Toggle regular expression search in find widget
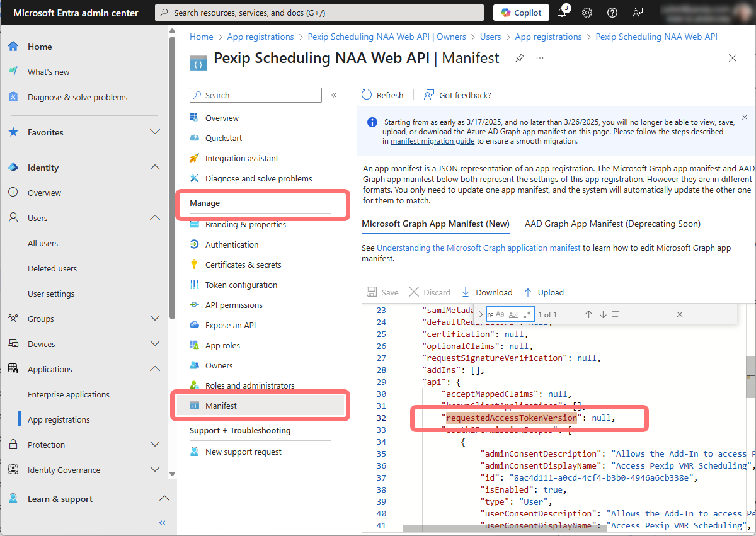 [527, 314]
